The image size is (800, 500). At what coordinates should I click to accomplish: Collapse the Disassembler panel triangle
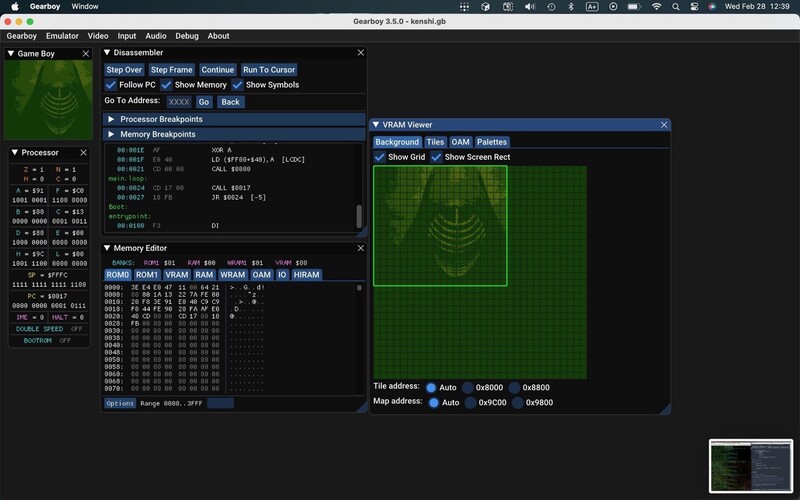click(107, 53)
